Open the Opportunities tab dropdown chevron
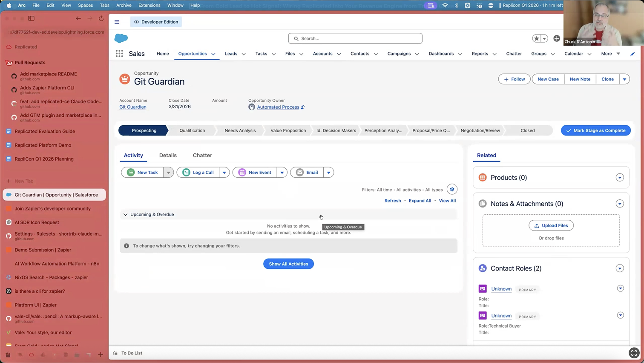This screenshot has width=644, height=363. coord(213,54)
